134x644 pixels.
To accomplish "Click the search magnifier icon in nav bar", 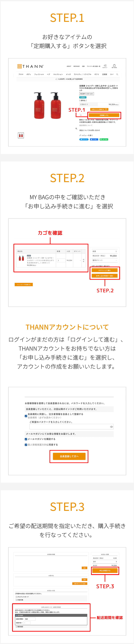I will coord(117,74).
